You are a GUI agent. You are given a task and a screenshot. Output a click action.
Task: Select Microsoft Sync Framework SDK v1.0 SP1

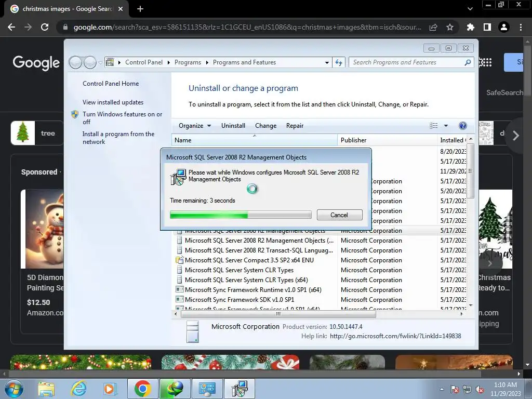(239, 300)
